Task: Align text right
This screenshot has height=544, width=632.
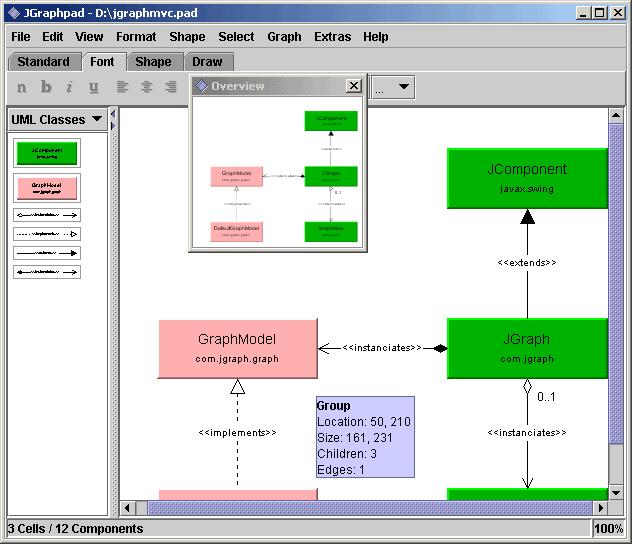Action: (171, 87)
